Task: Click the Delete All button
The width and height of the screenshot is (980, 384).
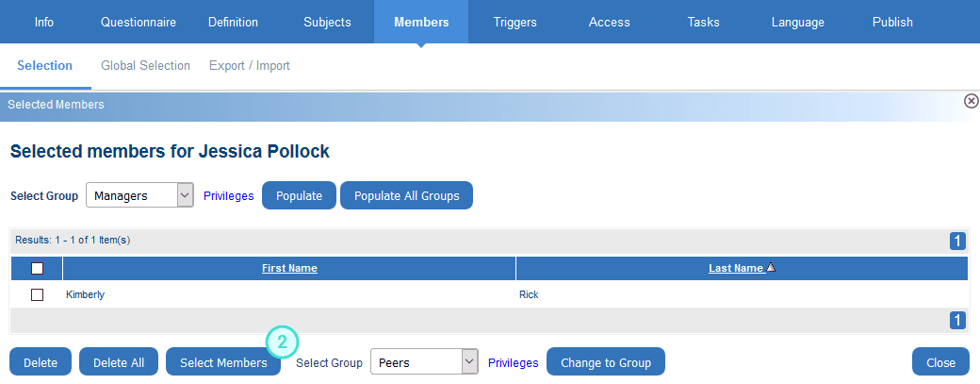Action: 119,362
